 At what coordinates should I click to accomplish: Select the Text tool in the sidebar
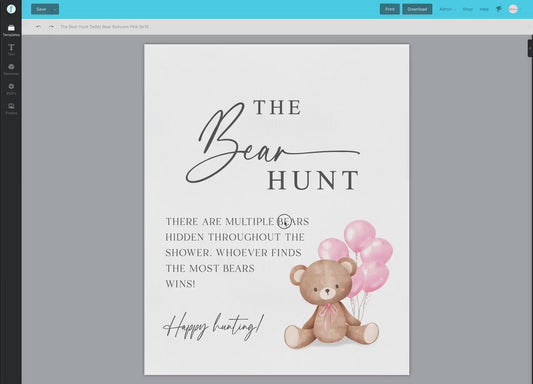click(11, 50)
